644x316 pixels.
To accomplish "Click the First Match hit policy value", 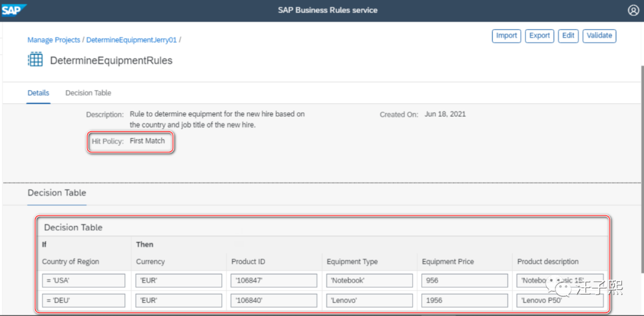I will [x=147, y=141].
